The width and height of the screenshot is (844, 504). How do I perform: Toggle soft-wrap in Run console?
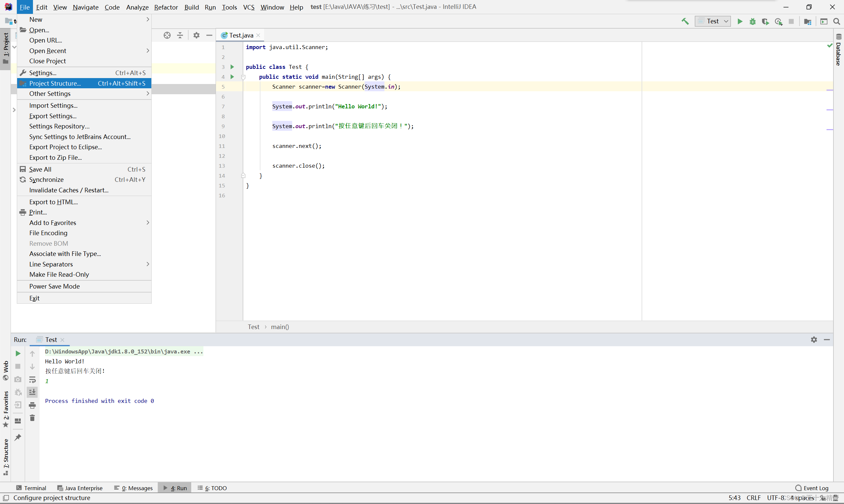32,379
